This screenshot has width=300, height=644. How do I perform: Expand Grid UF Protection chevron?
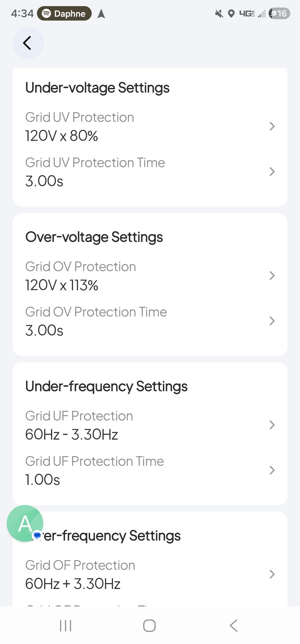(272, 425)
